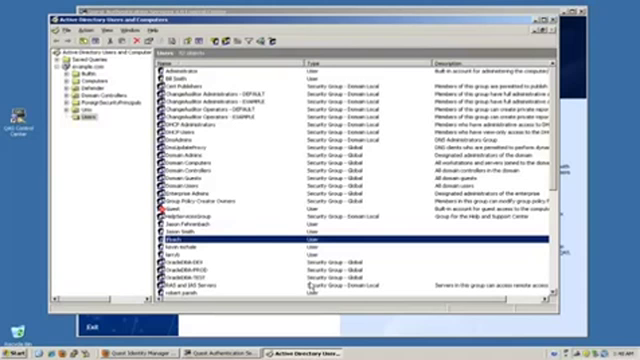Collapse the example.com domain node

(x=57, y=67)
